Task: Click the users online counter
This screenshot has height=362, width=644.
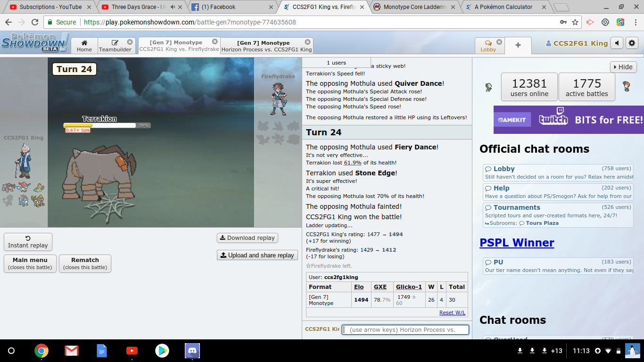Action: point(529,87)
